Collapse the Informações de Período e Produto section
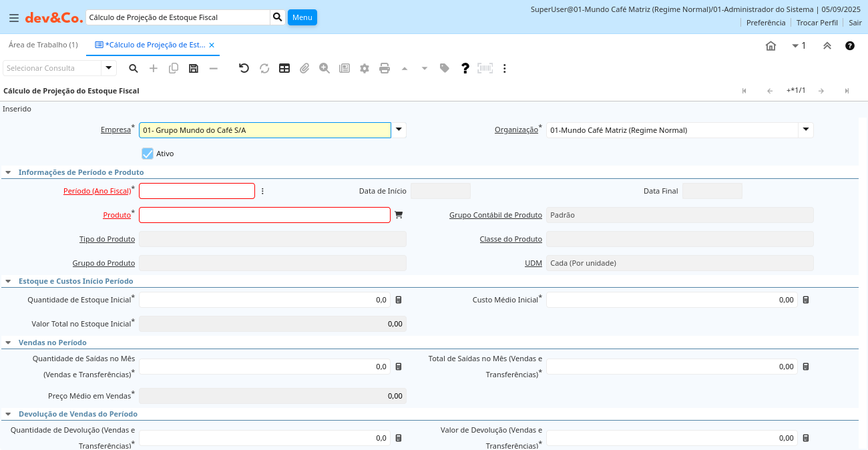868x450 pixels. pos(8,172)
